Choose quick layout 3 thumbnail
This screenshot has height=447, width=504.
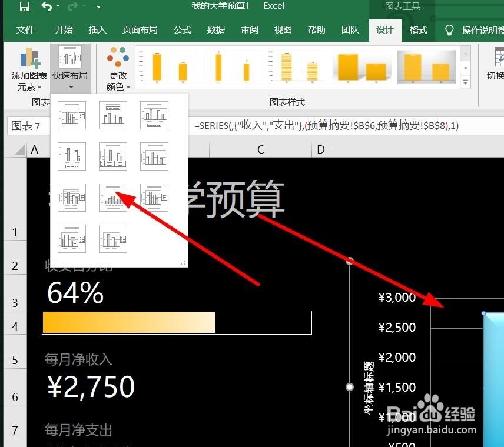(x=154, y=115)
